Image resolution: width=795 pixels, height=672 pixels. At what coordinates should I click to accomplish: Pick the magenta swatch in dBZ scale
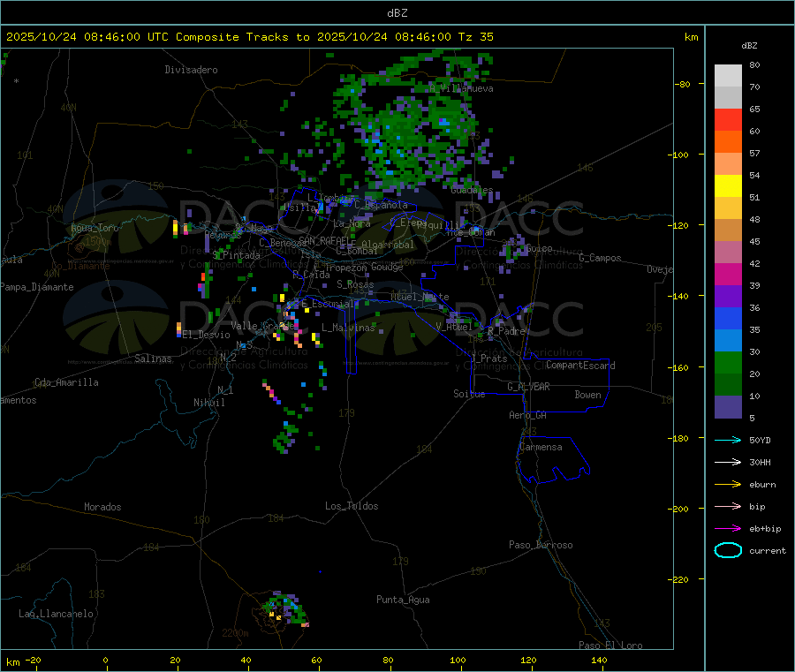tap(728, 274)
